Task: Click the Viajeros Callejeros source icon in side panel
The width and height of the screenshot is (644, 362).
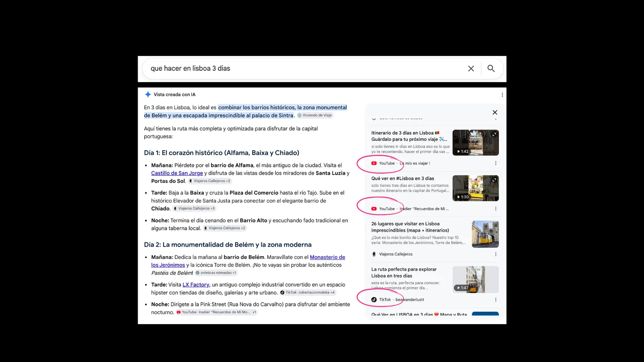Action: point(374,254)
